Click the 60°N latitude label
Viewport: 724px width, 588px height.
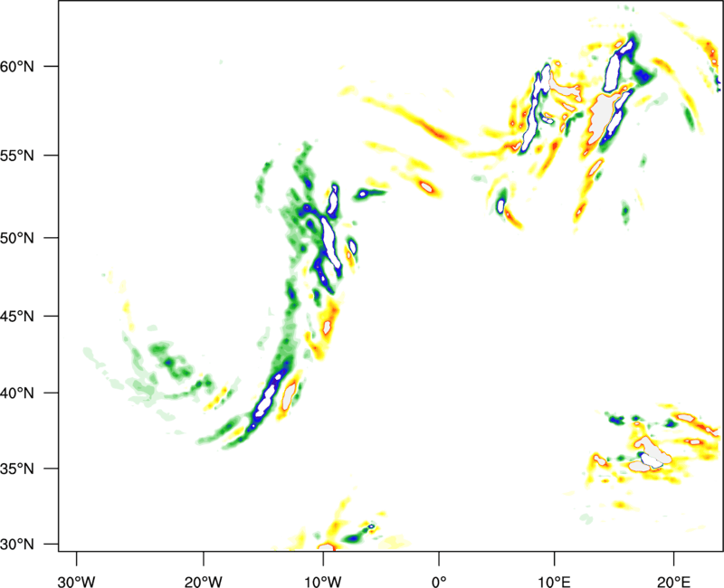click(17, 66)
